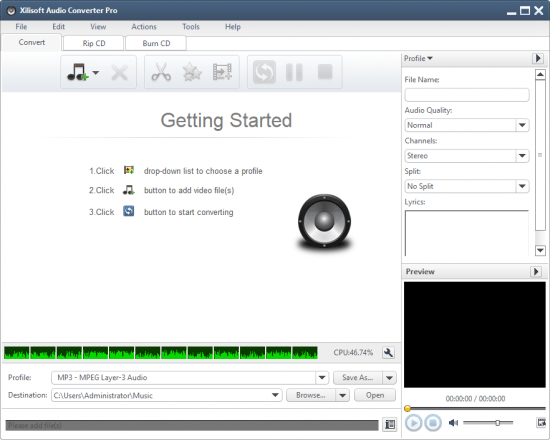550x440 pixels.
Task: Click the Pause conversion toolbar button
Action: coord(294,72)
